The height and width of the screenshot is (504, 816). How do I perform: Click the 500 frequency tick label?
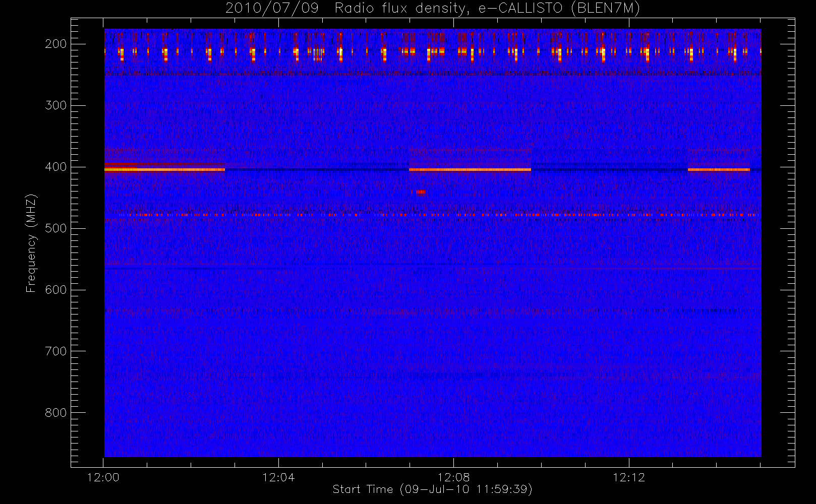pos(56,228)
